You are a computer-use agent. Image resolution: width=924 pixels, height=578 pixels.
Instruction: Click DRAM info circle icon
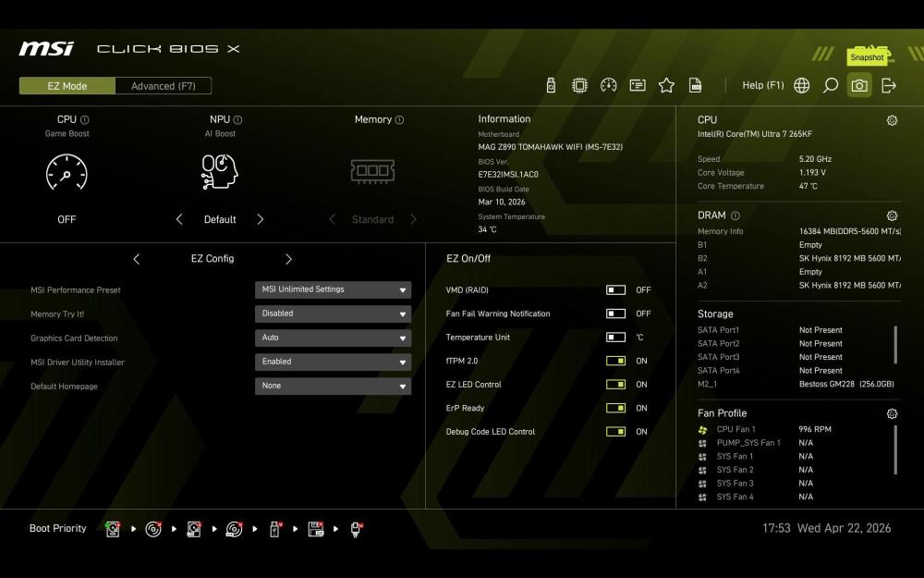(x=735, y=215)
